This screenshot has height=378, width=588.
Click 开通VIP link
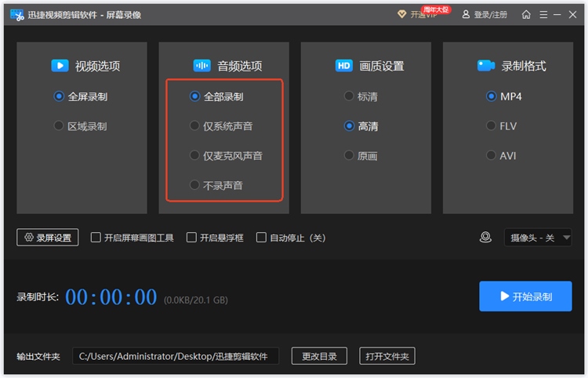pos(423,15)
